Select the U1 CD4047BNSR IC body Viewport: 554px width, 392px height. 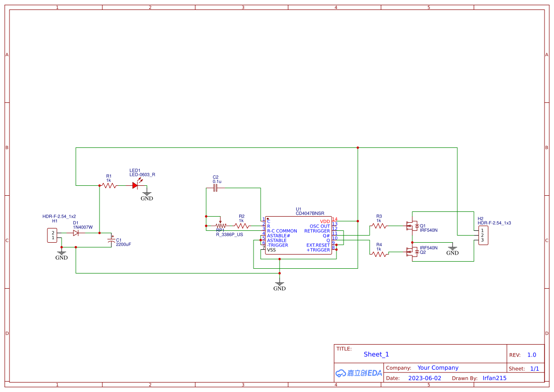click(298, 235)
